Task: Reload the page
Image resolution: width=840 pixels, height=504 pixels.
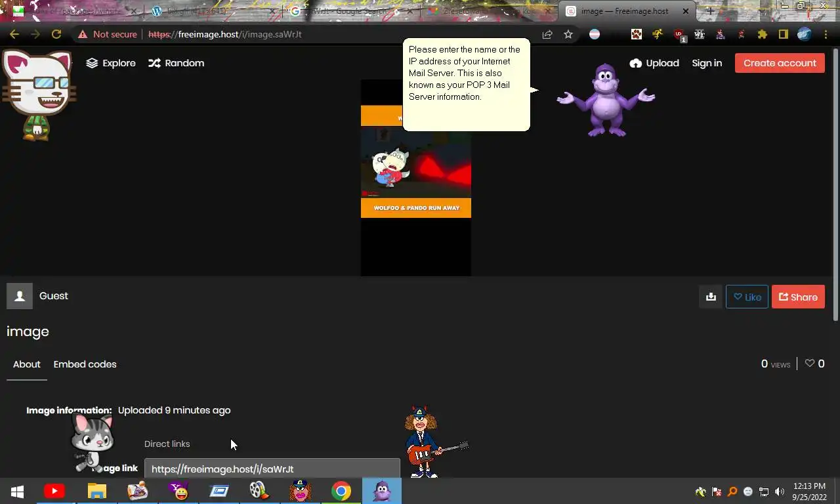Action: (56, 34)
